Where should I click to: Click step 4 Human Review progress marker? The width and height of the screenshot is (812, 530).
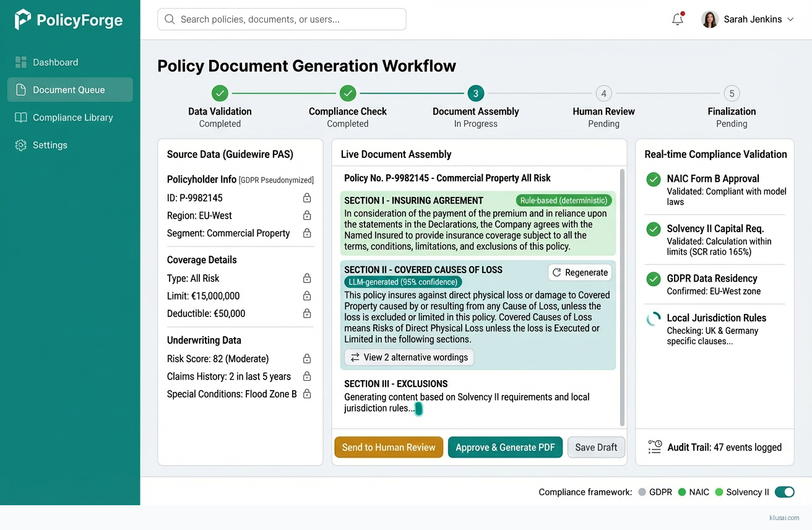[603, 93]
